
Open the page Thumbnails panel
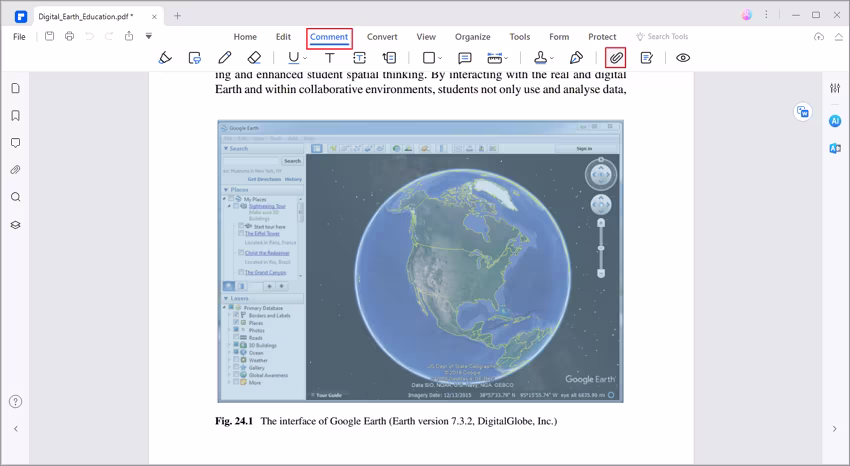16,88
